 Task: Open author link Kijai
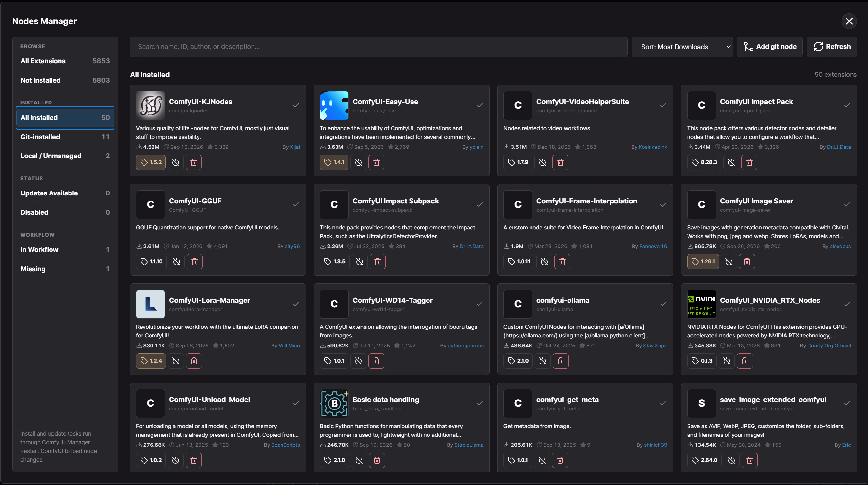[295, 147]
